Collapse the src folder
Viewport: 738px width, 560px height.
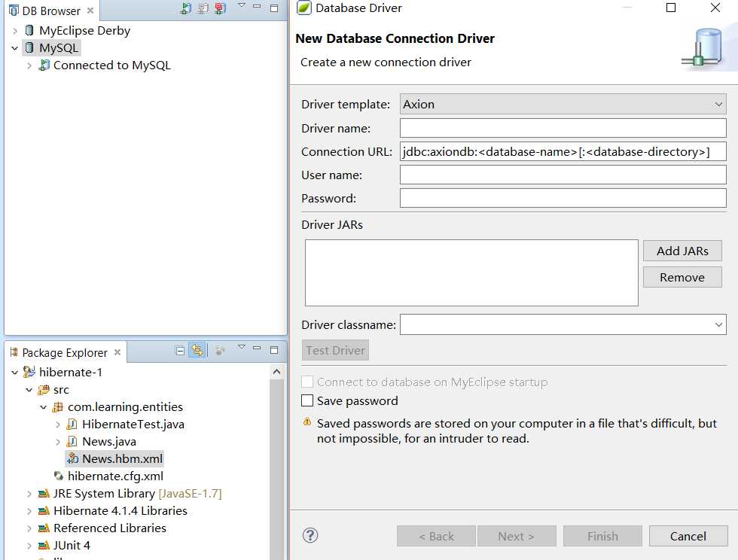pos(29,390)
